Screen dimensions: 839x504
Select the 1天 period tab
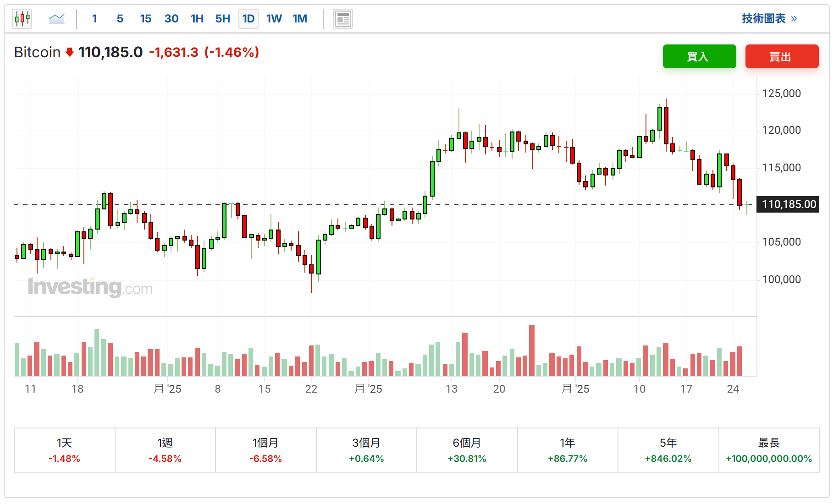pos(65,450)
